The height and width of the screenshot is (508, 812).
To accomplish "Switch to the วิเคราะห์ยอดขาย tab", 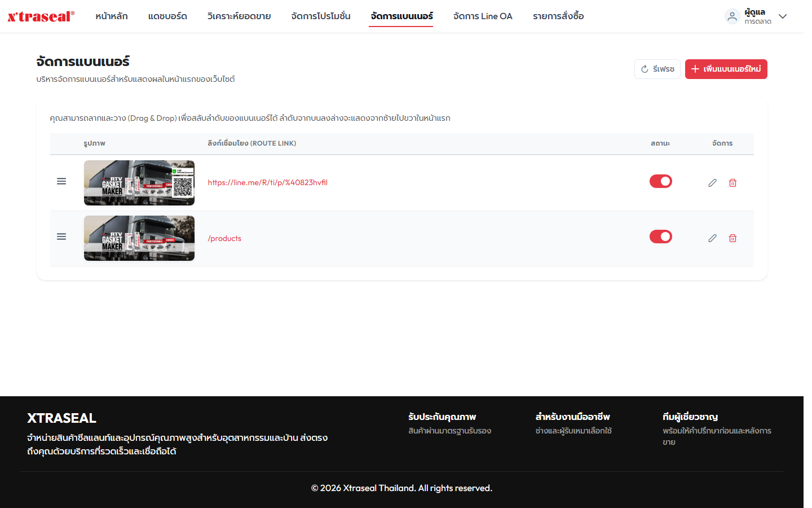I will click(239, 16).
